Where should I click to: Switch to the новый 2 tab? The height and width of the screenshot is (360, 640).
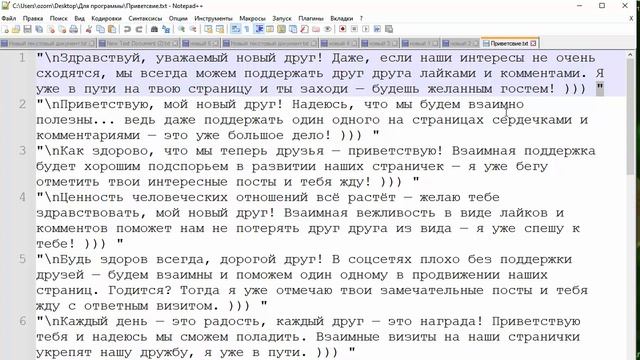point(461,43)
